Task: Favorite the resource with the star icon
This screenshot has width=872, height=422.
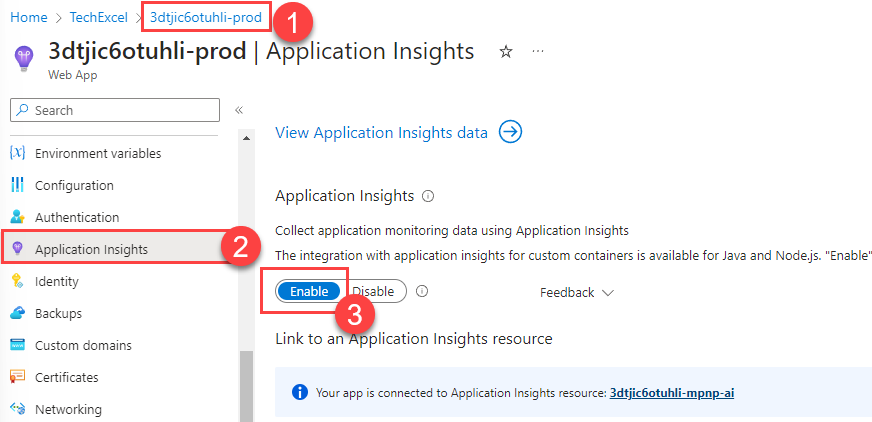Action: [x=506, y=52]
